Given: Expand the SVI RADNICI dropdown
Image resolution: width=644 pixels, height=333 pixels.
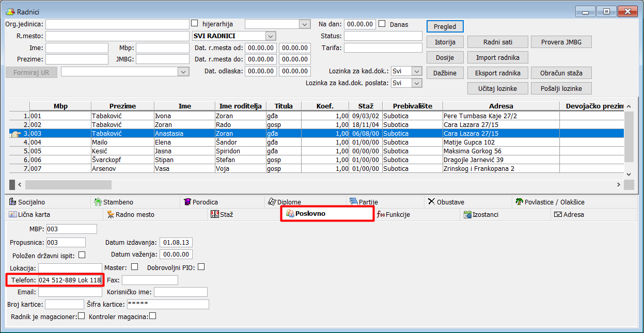Looking at the screenshot, I should (271, 36).
